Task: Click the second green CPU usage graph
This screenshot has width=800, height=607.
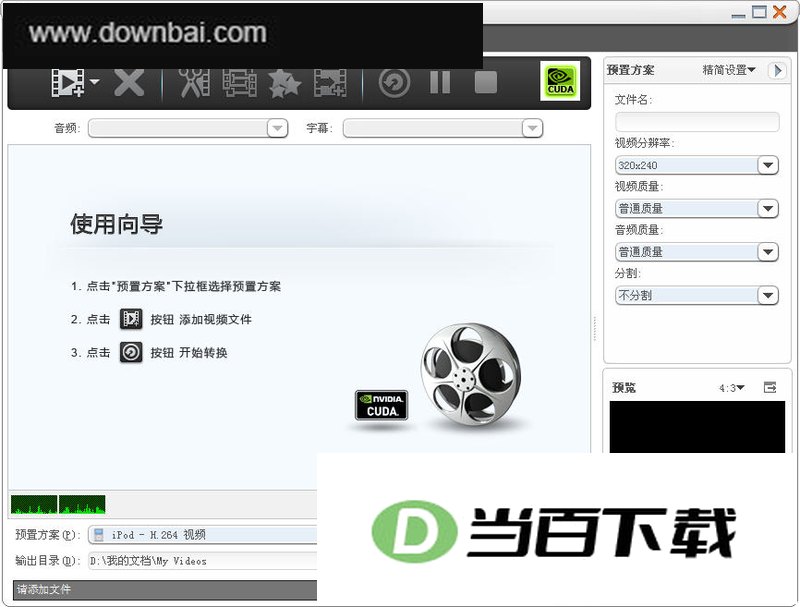Action: [82, 504]
